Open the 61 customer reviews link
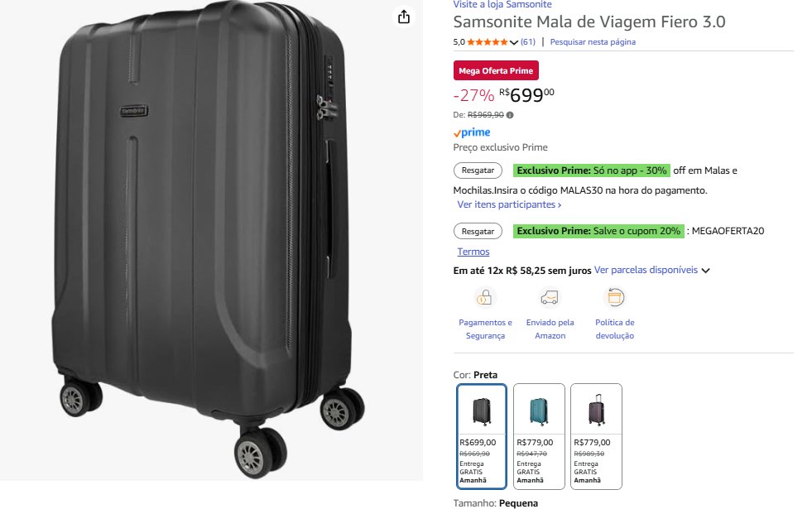Viewport: 812px width, 509px height. (527, 42)
